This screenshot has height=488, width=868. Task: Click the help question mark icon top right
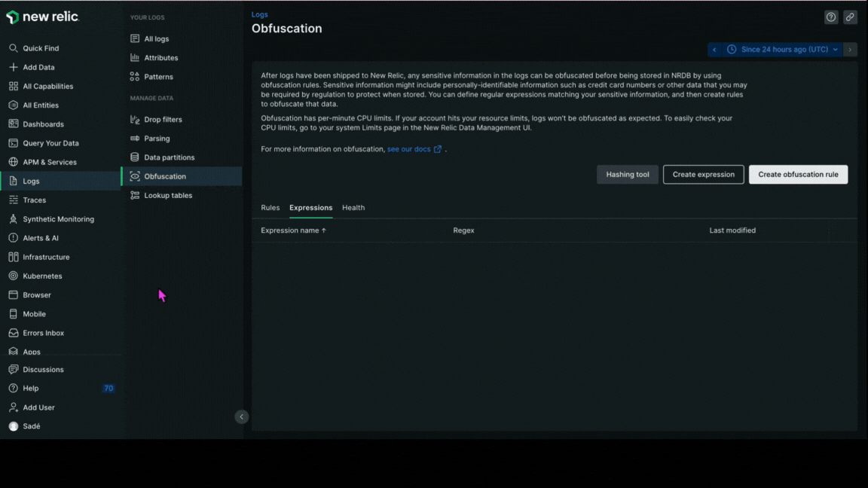[x=831, y=17]
